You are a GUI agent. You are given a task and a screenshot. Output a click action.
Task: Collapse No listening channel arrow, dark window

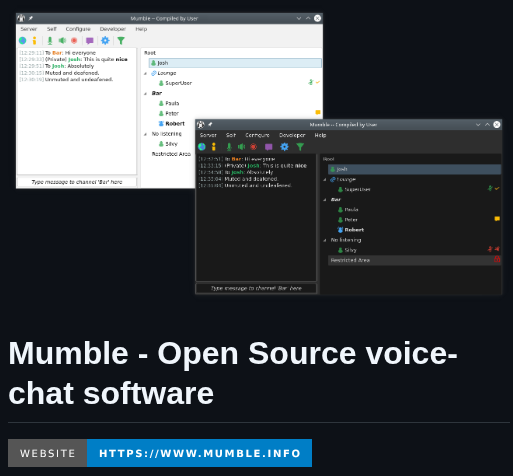325,240
